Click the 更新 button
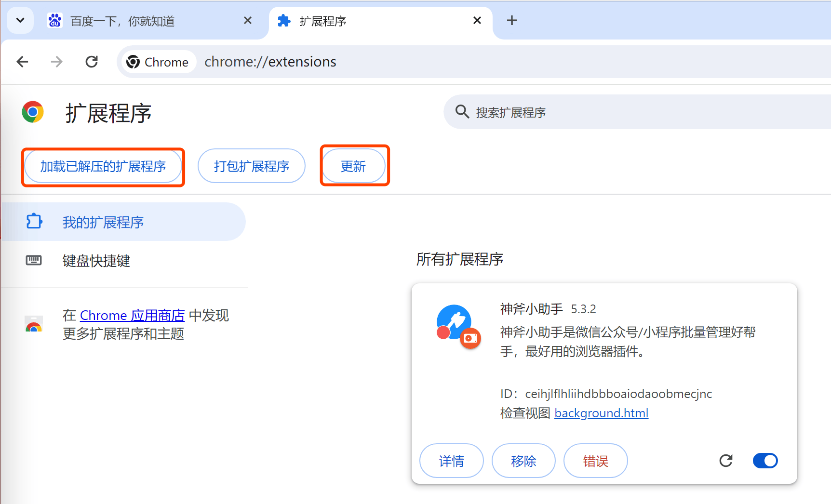Image resolution: width=831 pixels, height=504 pixels. coord(353,166)
